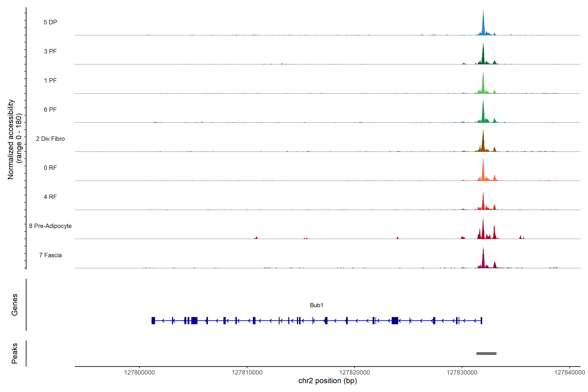The image size is (588, 392).
Task: Click the 1 PF track label
Action: (x=50, y=81)
